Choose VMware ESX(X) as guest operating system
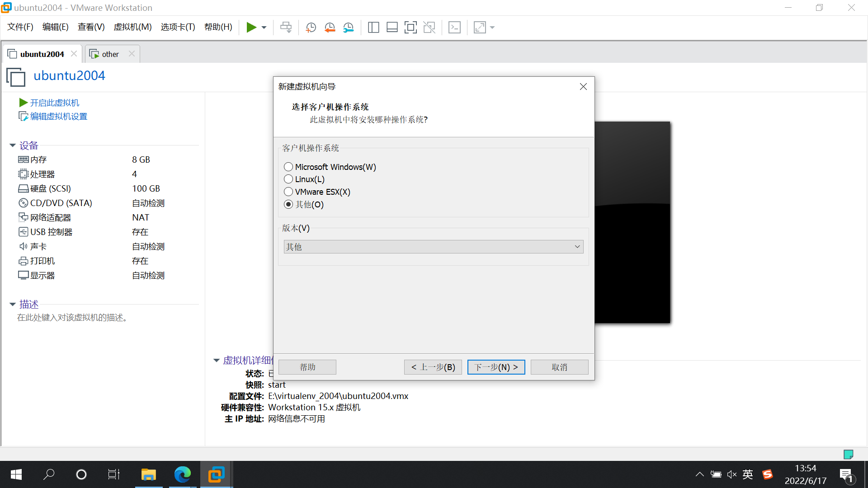 tap(288, 192)
